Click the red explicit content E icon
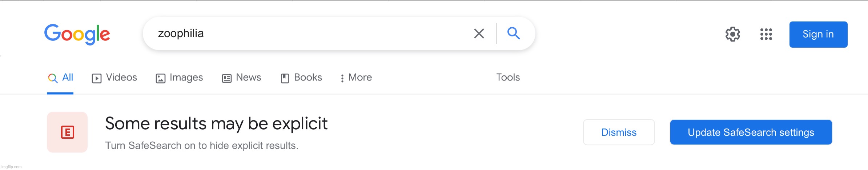This screenshot has height=170, width=868. coord(67,132)
